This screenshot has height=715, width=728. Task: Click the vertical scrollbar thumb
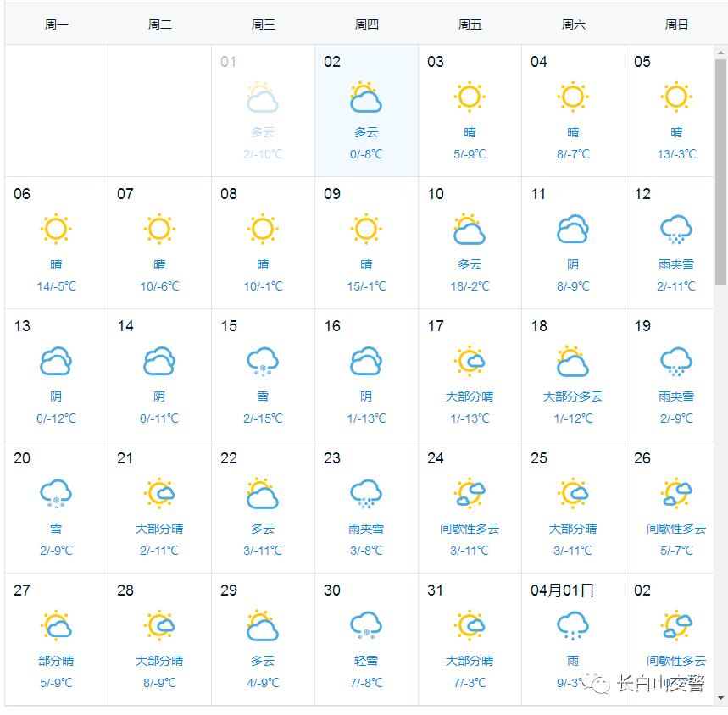click(720, 169)
